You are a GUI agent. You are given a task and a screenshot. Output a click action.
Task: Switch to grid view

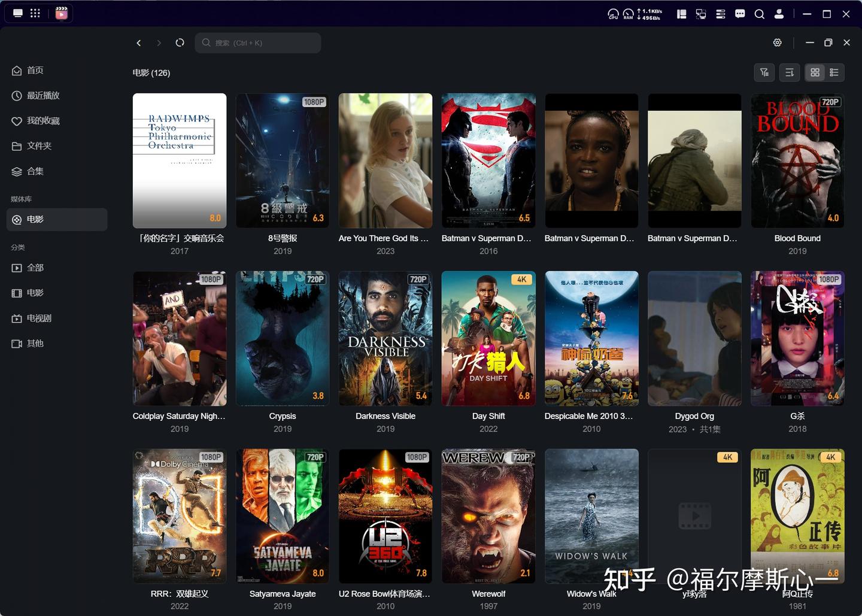point(815,72)
